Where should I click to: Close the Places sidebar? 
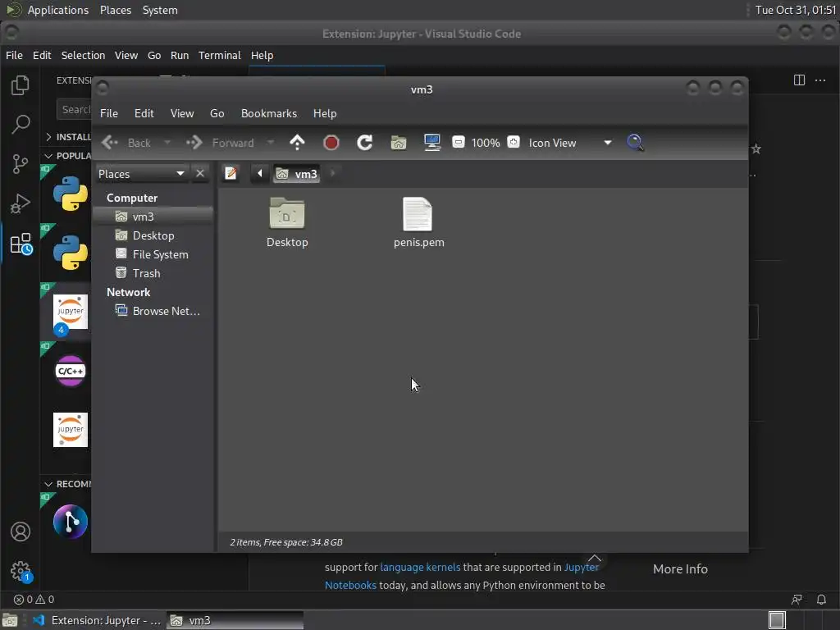click(200, 174)
